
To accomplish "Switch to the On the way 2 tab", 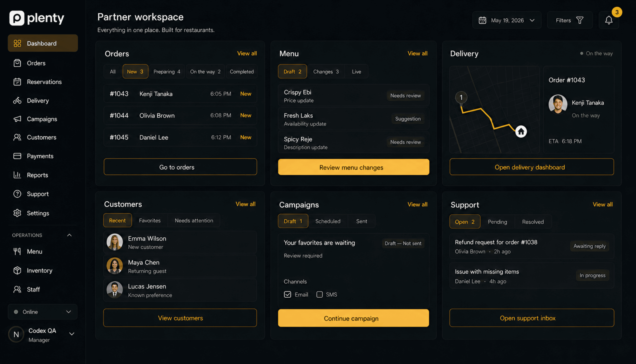I will (x=205, y=72).
